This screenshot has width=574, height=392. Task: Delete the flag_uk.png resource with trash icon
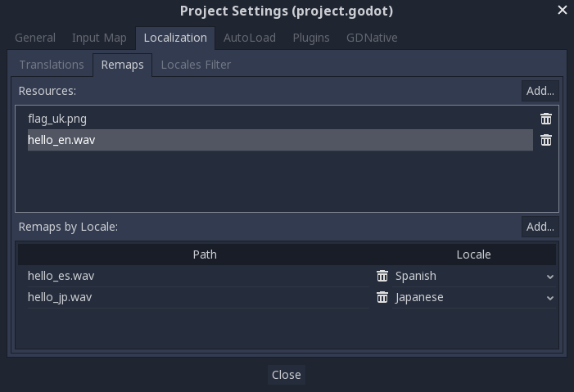pos(546,119)
